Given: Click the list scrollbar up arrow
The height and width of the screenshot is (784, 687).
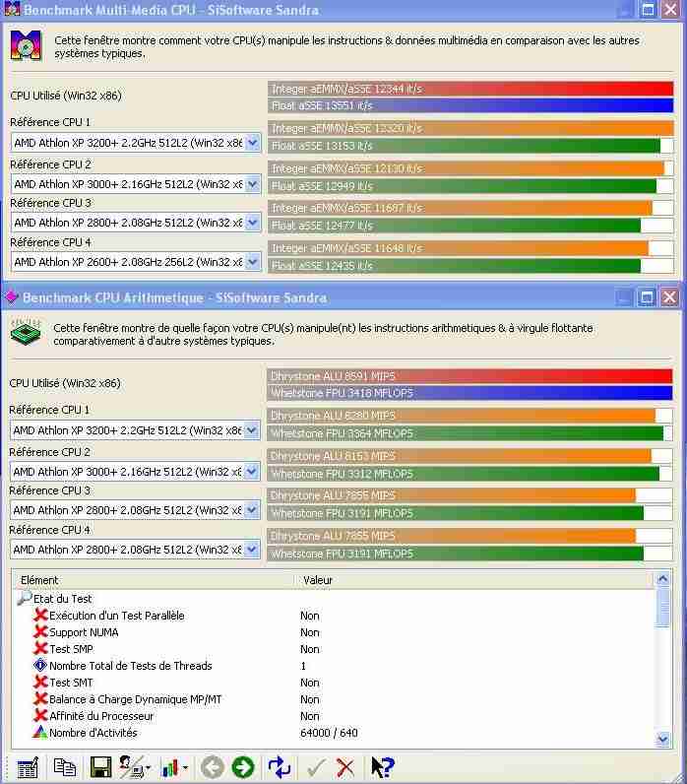Looking at the screenshot, I should coord(662,579).
